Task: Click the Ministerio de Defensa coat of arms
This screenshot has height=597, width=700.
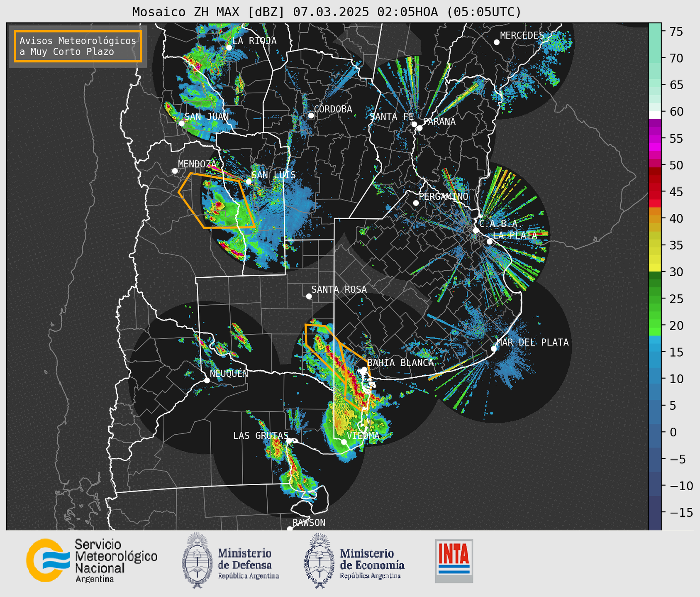Action: click(x=198, y=560)
